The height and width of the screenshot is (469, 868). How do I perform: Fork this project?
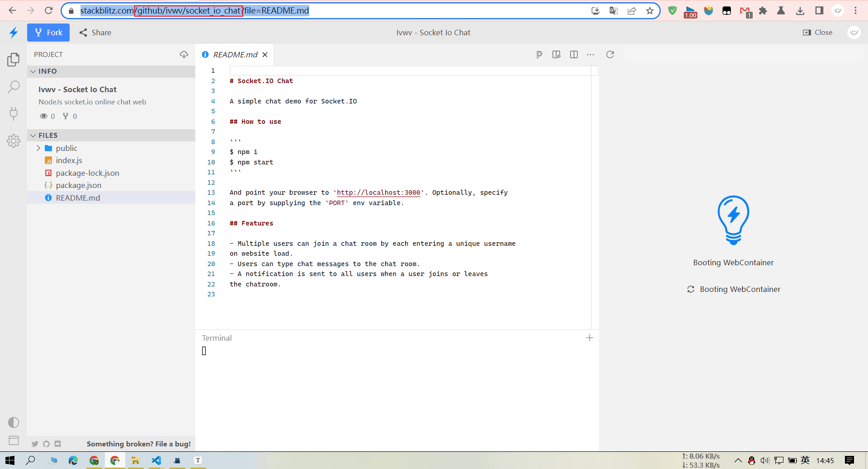pos(48,33)
